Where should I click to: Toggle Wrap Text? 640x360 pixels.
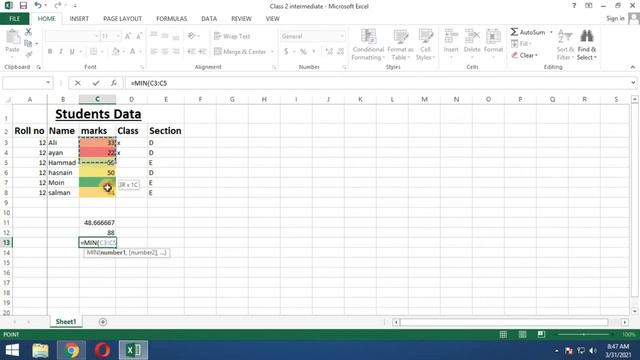232,36
